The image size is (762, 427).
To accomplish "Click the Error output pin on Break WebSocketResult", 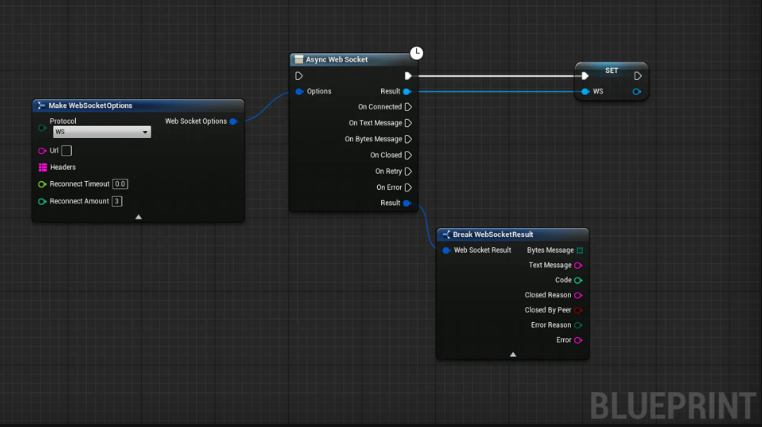I will coord(578,340).
